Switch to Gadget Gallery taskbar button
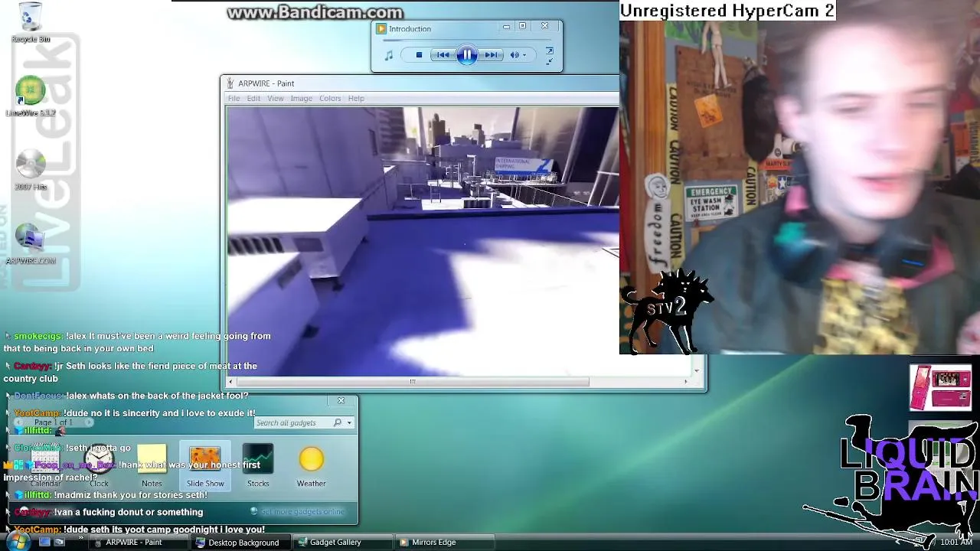 (x=341, y=542)
